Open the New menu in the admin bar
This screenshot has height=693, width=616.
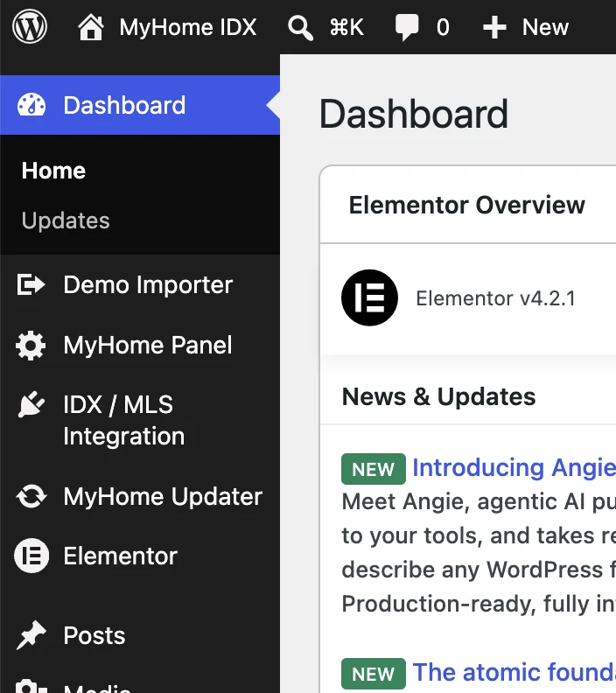tap(545, 27)
